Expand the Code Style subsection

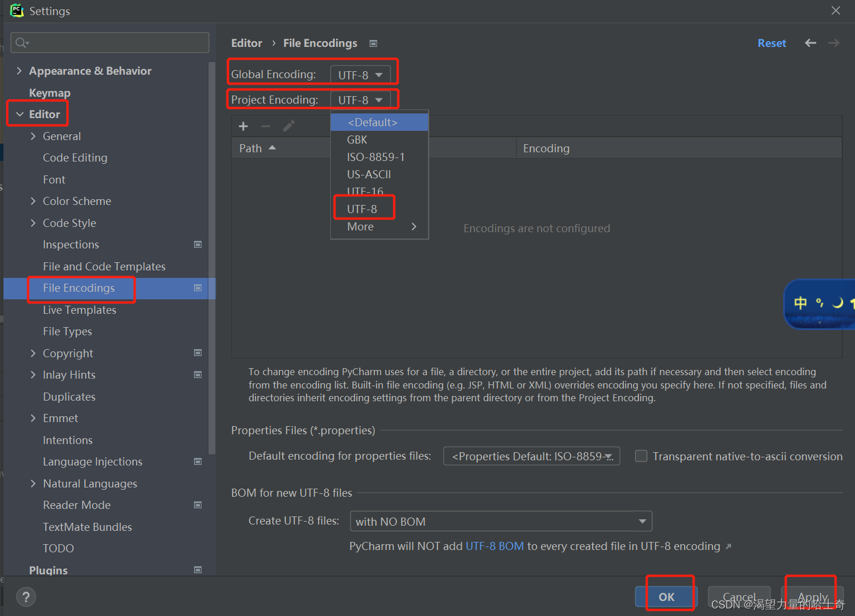pos(33,223)
